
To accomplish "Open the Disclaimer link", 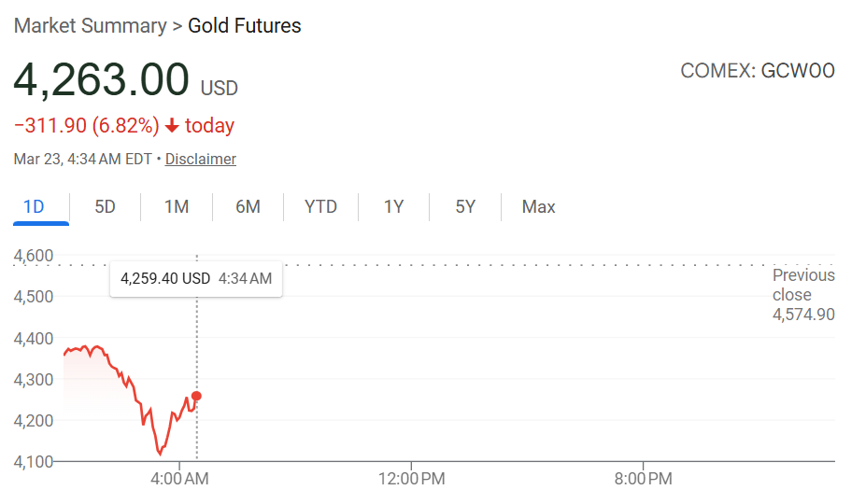I will (x=201, y=160).
